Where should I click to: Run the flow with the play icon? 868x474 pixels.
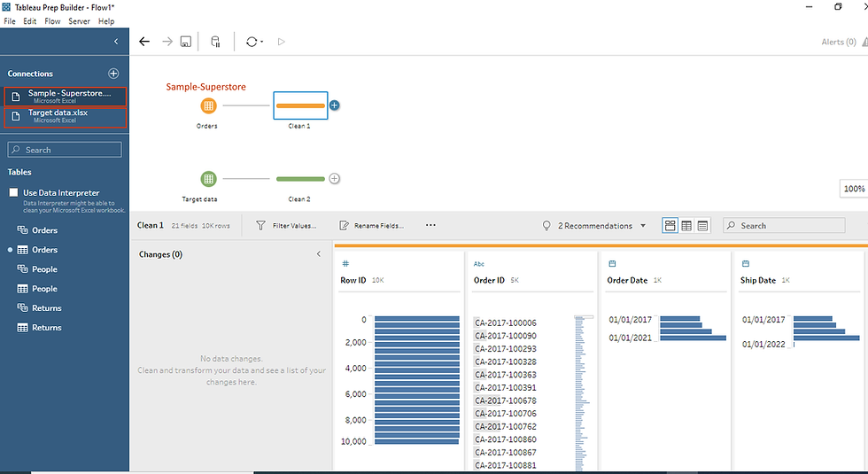(282, 42)
